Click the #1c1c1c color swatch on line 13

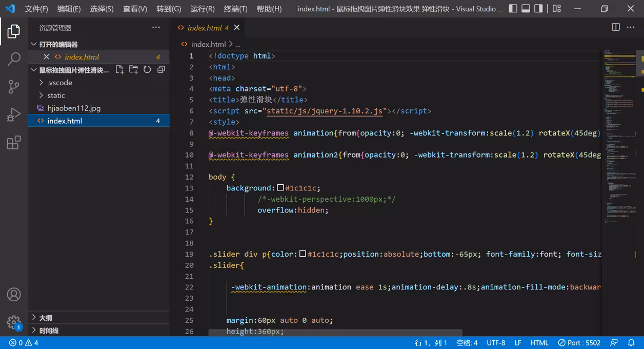coord(280,188)
